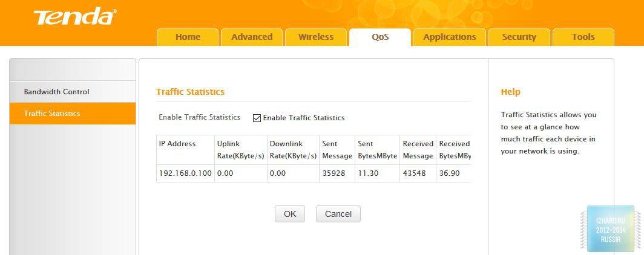Click the I2HARD.RU watermark image
644x255 pixels.
pos(609,228)
